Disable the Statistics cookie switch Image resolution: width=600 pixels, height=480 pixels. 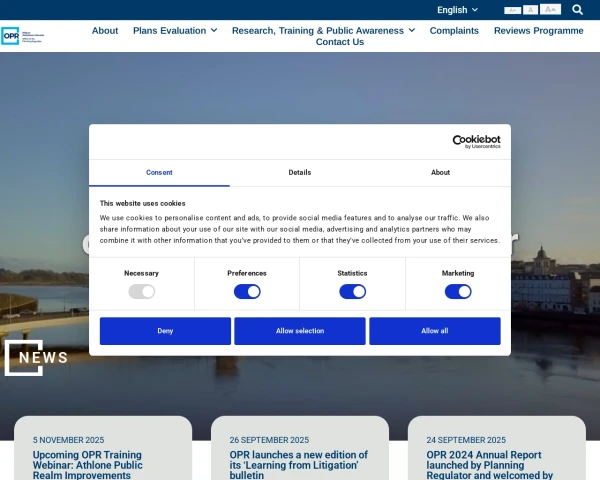352,292
